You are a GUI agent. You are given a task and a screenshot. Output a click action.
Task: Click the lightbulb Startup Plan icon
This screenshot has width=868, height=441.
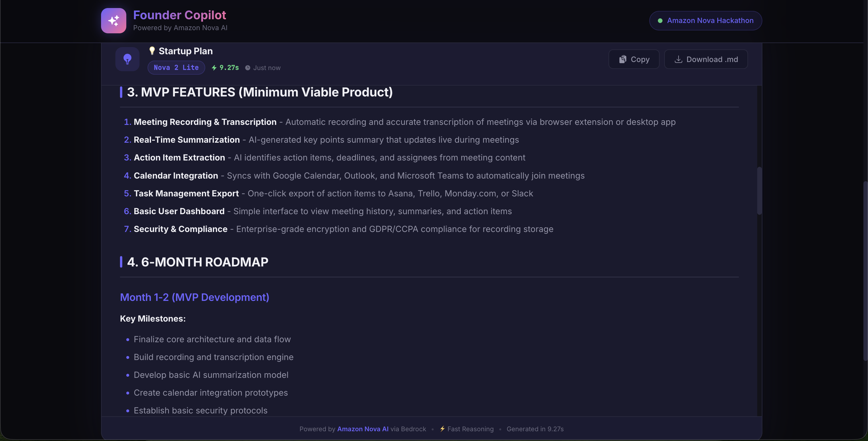(127, 59)
